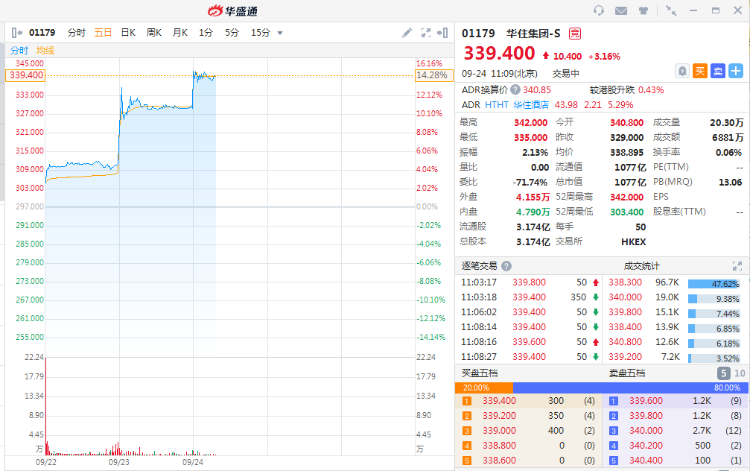Click the 20.00% buy ratio bar
Image resolution: width=750 pixels, height=471 pixels.
(484, 387)
